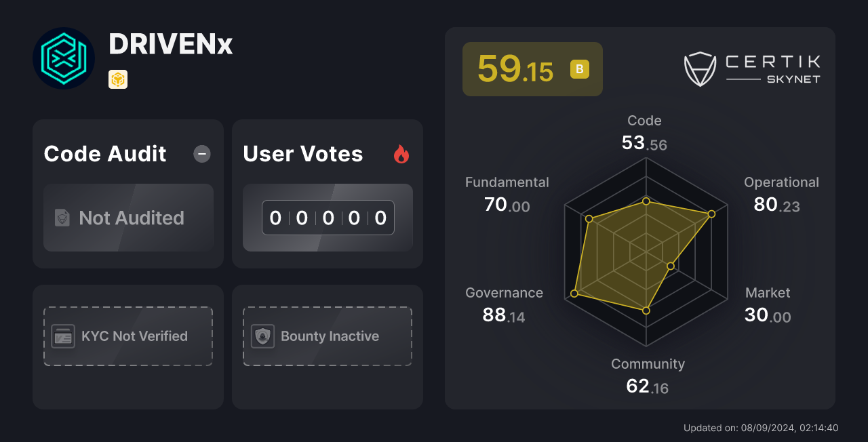Click the Not Audited button

128,218
